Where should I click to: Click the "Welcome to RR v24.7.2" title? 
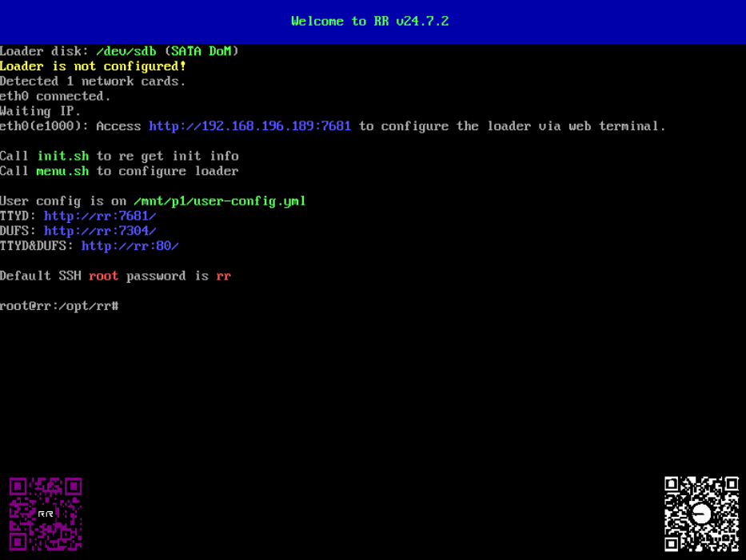(x=369, y=22)
